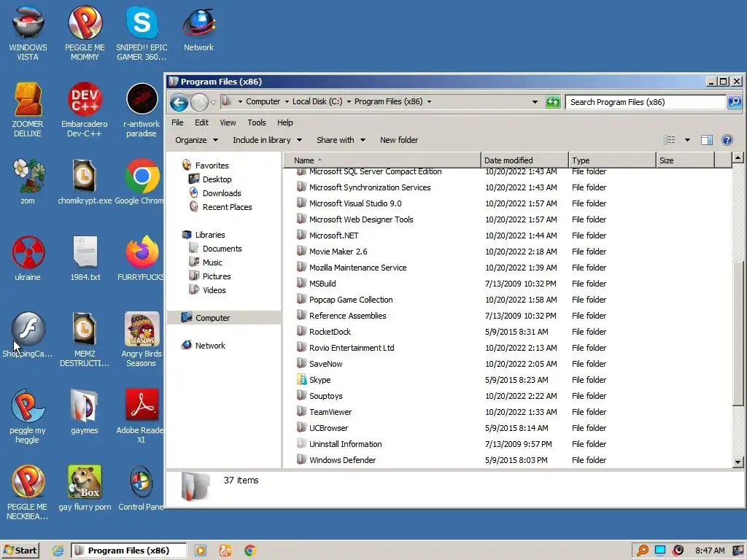Select the Firefox desktop icon

pos(141,258)
